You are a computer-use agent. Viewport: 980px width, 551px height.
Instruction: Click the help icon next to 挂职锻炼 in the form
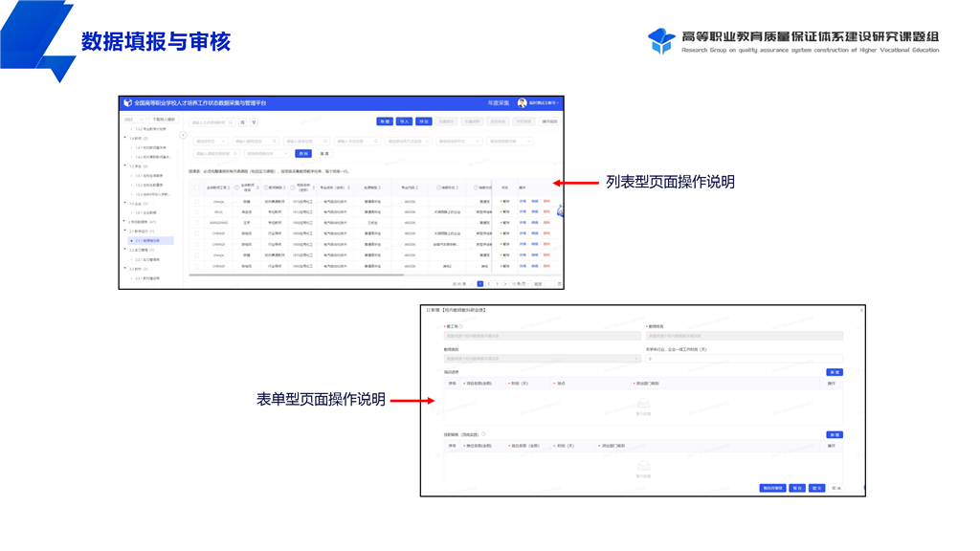483,434
